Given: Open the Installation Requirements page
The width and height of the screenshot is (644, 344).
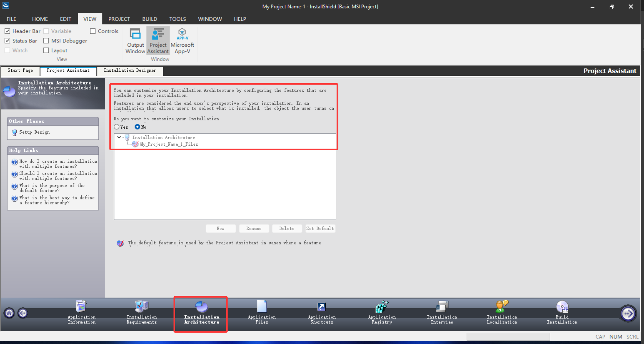Looking at the screenshot, I should pyautogui.click(x=141, y=313).
